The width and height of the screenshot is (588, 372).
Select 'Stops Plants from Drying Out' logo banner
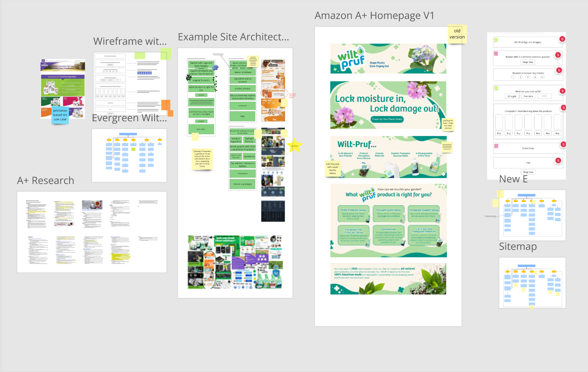388,59
